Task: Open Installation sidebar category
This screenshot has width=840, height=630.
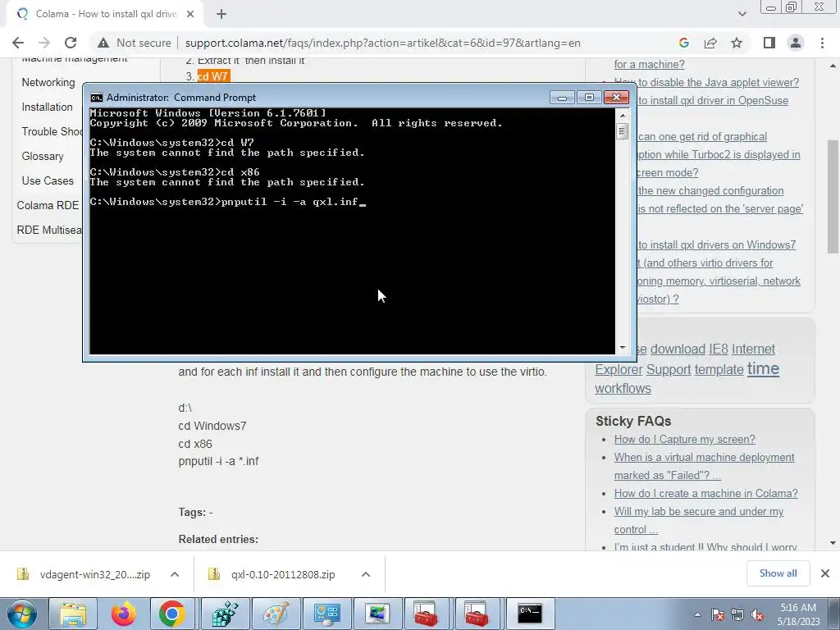Action: (47, 107)
